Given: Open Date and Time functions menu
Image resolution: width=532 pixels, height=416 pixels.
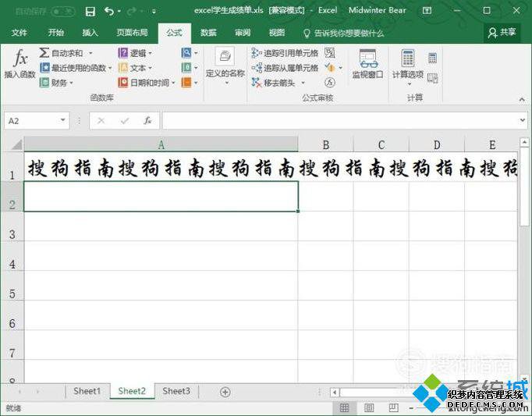Looking at the screenshot, I should 147,83.
